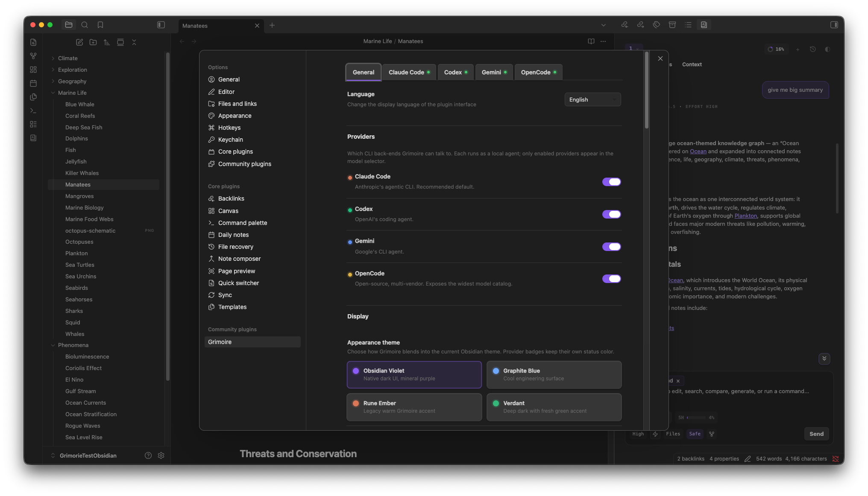The width and height of the screenshot is (868, 496).
Task: Click Files button in chat input
Action: (673, 434)
